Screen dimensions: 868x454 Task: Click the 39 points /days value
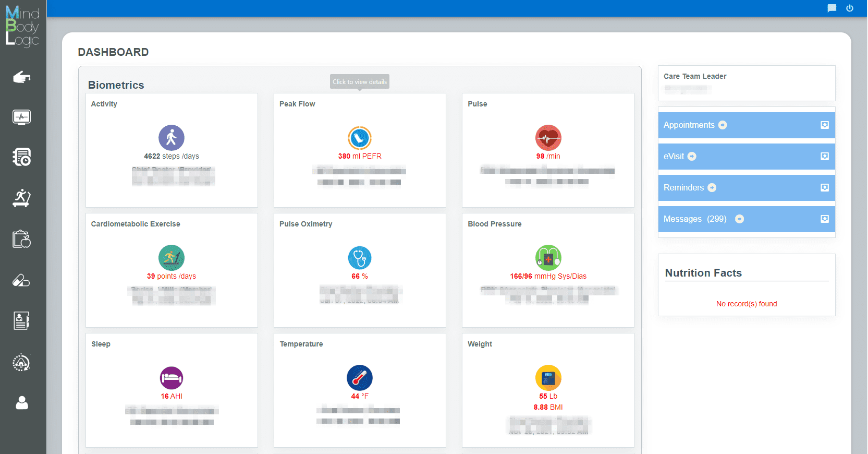(172, 276)
